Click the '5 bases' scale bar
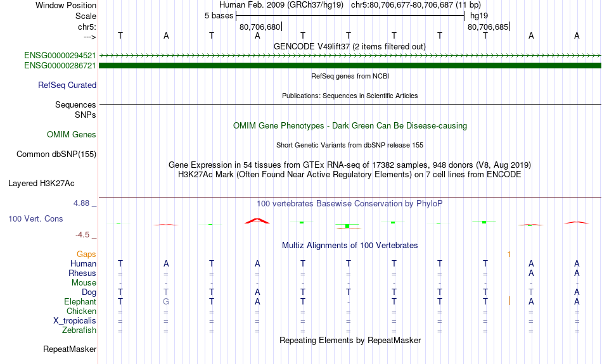602x364 pixels. coord(350,16)
